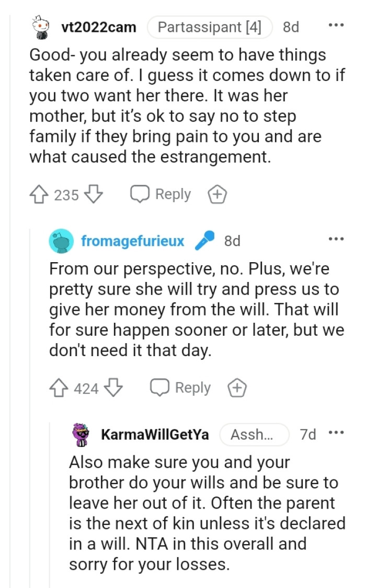Screen dimensions: 366x588
Task: Upvote vt2022cam's comment
Action: 40,194
